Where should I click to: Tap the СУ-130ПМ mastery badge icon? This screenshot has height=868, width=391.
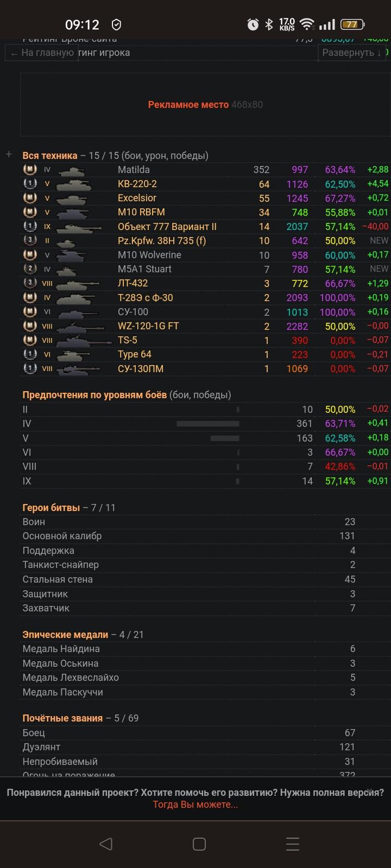[x=30, y=368]
